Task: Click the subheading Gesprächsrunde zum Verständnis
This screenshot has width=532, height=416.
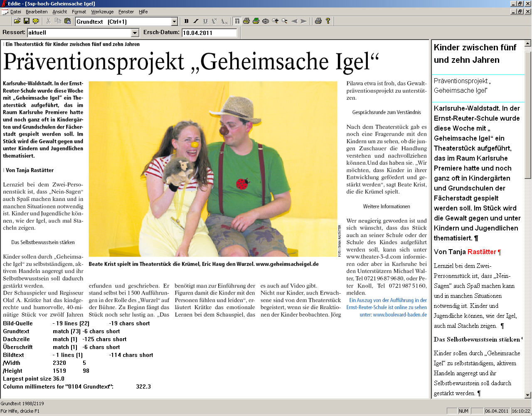Action: (x=387, y=112)
